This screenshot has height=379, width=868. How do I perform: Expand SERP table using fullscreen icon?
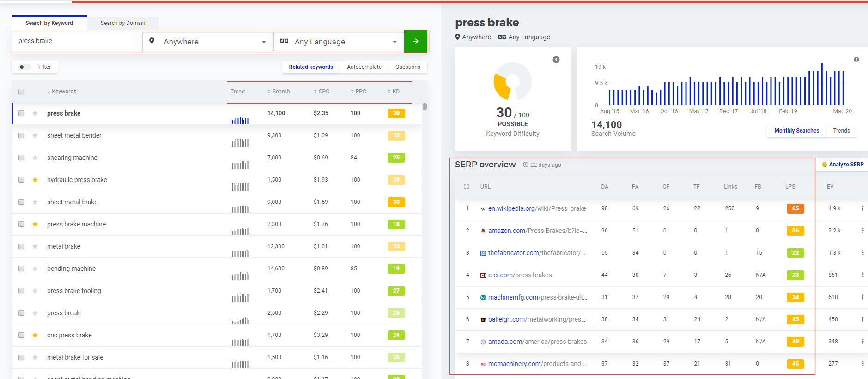click(x=467, y=187)
